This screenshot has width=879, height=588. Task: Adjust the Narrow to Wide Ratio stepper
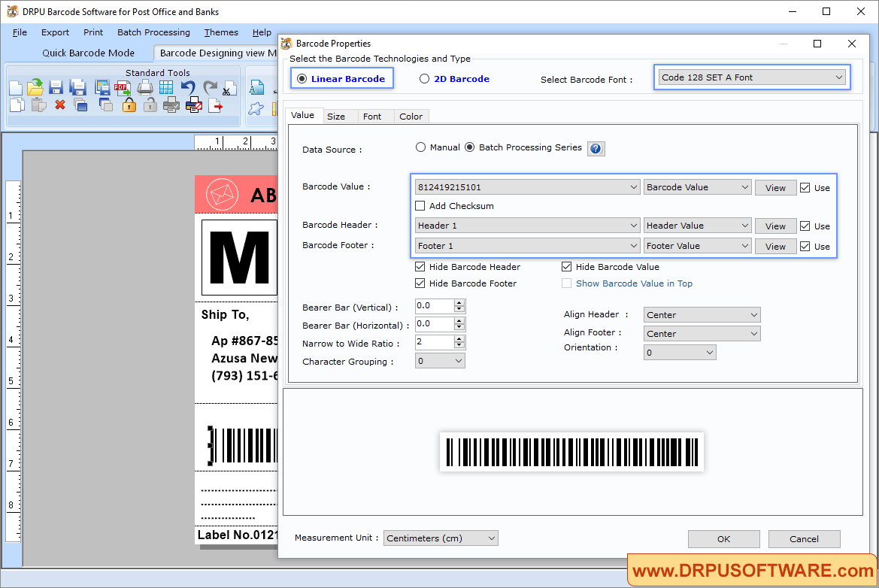point(460,341)
